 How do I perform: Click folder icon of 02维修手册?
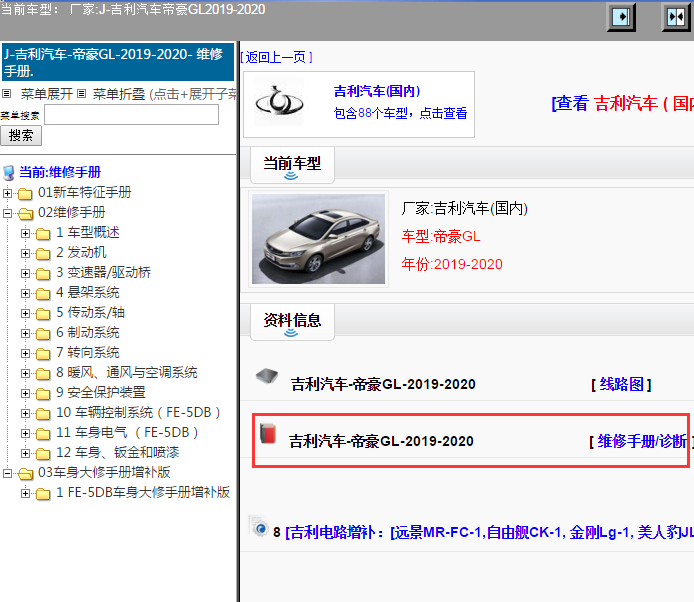25,214
